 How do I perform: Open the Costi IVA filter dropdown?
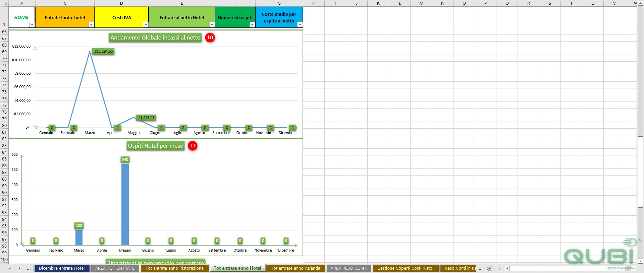pos(146,24)
